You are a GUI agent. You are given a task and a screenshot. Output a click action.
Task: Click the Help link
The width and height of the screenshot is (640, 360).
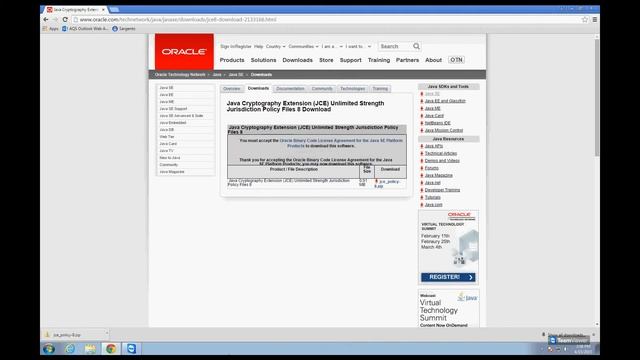[x=258, y=47]
